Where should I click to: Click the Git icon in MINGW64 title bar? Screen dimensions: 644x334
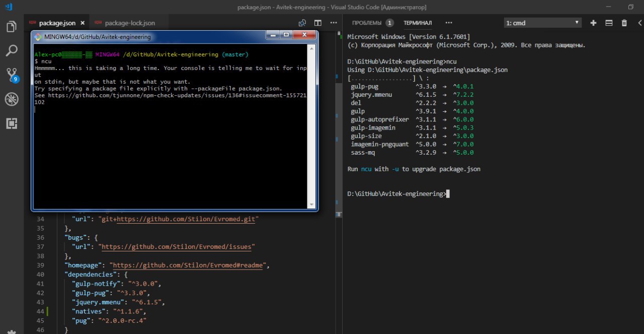[x=38, y=37]
